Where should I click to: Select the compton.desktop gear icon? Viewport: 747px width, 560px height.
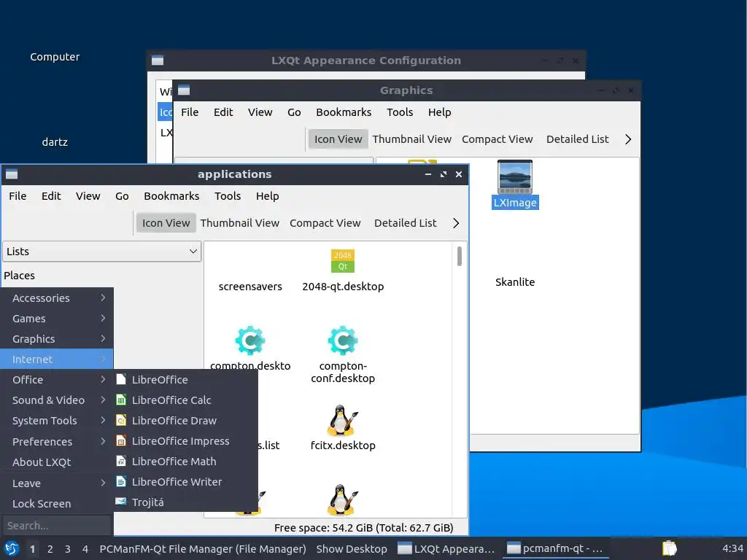pos(250,341)
